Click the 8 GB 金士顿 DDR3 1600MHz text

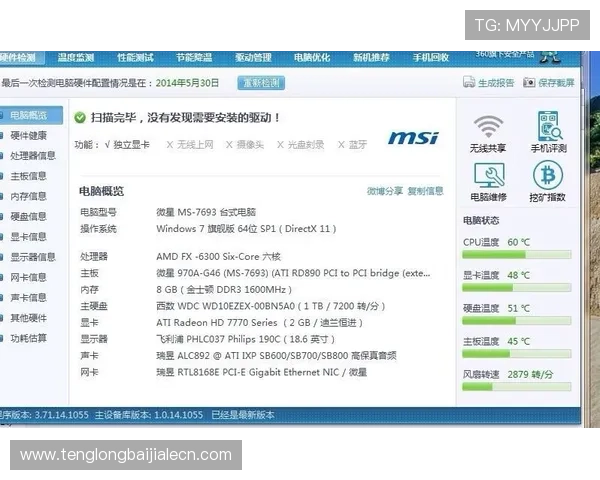[224, 290]
